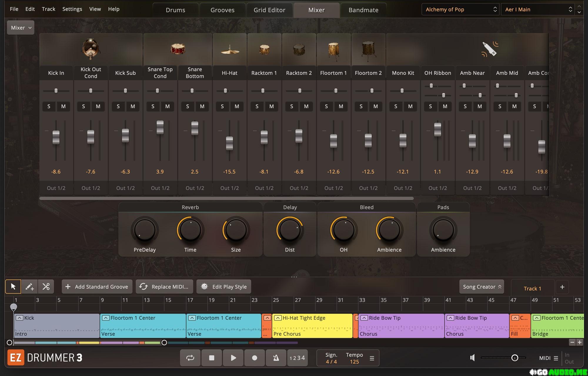Open the File menu

coord(14,9)
